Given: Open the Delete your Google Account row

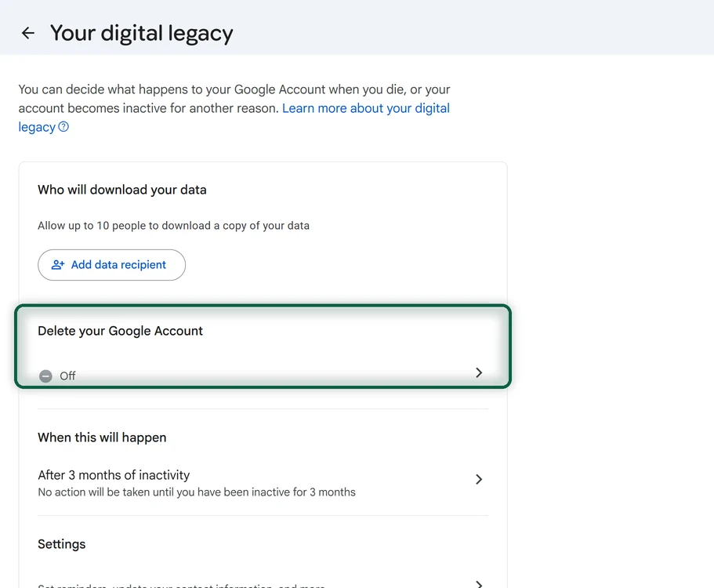Looking at the screenshot, I should point(263,347).
